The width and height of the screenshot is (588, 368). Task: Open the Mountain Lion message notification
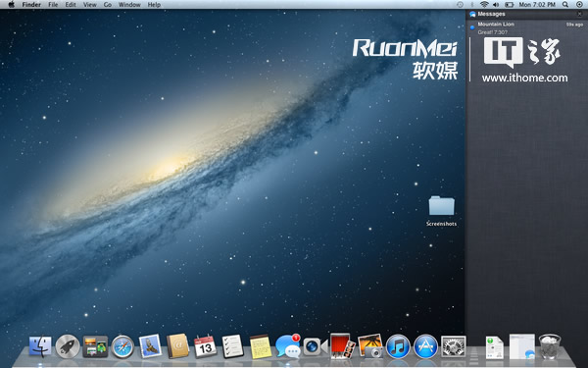[527, 28]
